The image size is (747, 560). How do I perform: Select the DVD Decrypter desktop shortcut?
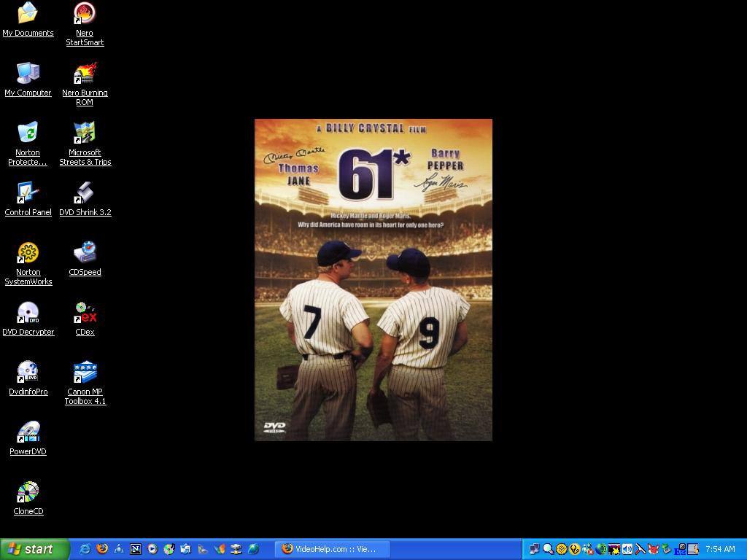click(x=28, y=319)
